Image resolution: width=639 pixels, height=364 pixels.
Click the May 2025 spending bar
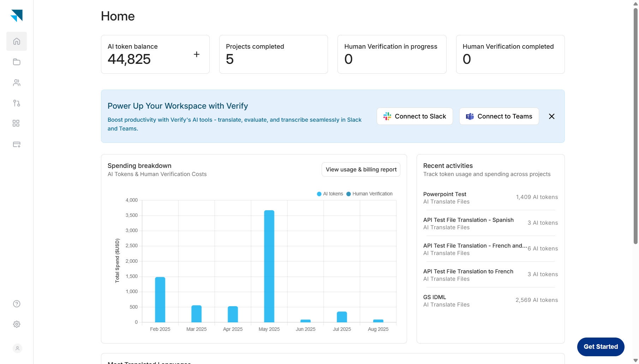coord(269,266)
